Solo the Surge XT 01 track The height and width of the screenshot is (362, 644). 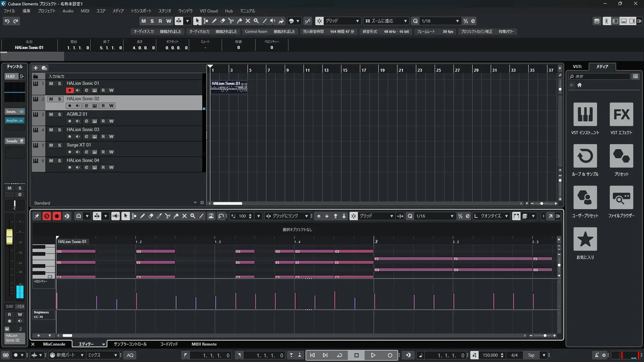point(59,145)
